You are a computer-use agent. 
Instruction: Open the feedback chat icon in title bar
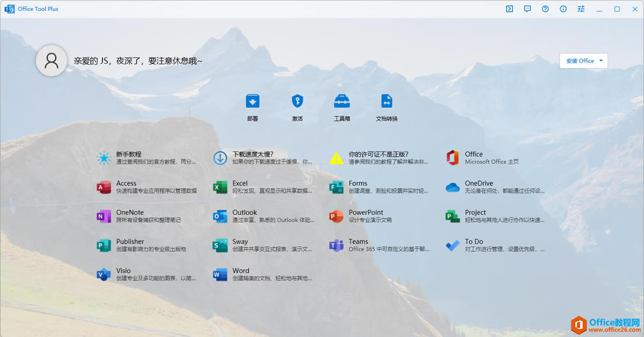coord(527,8)
